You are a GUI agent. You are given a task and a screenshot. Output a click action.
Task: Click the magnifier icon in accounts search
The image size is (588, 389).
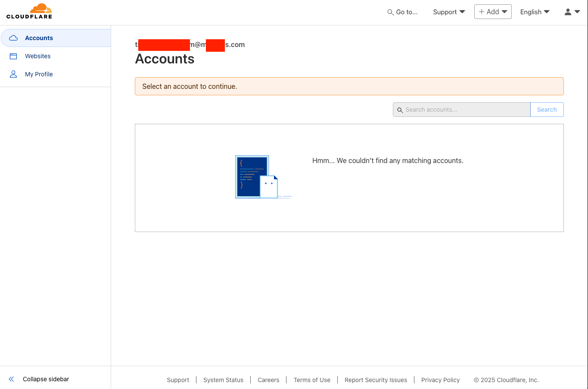400,110
